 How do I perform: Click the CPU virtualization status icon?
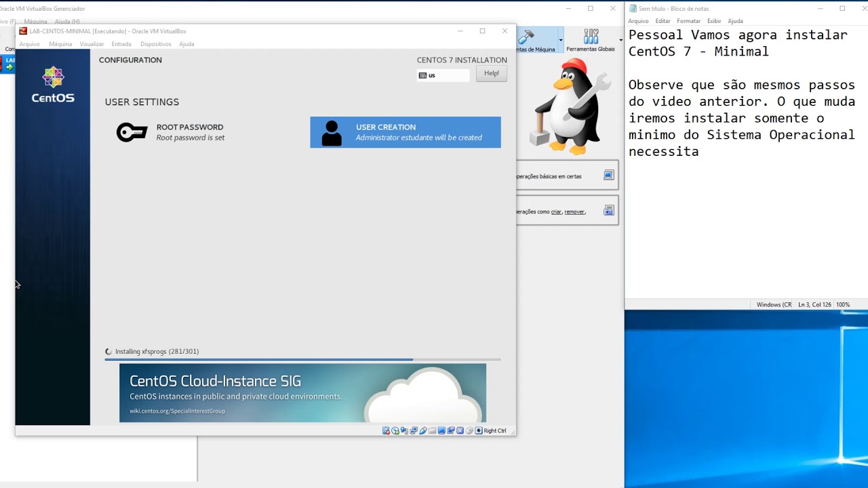460,430
